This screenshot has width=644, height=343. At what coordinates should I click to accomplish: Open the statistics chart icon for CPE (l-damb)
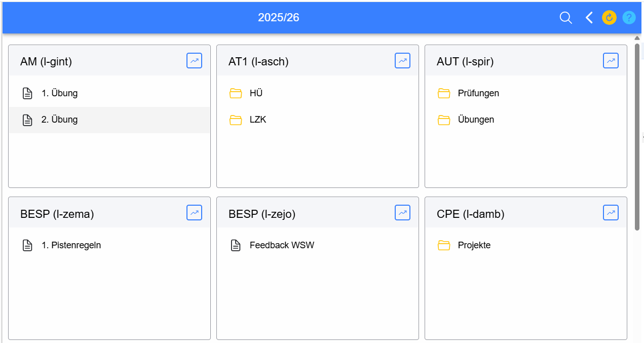tap(611, 213)
